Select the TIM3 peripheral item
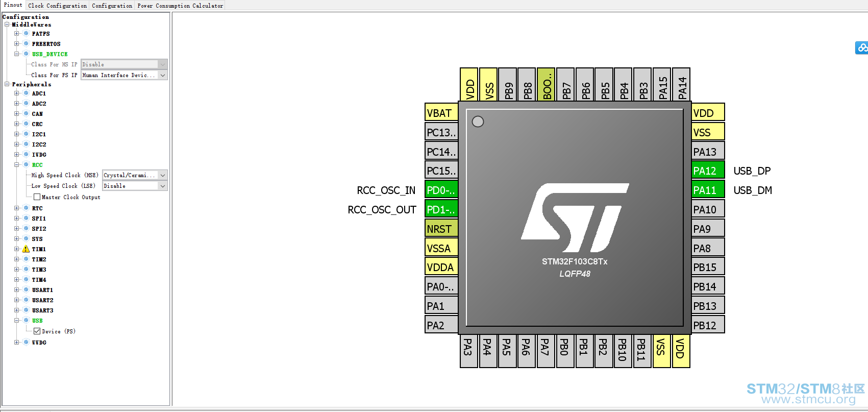 tap(39, 270)
